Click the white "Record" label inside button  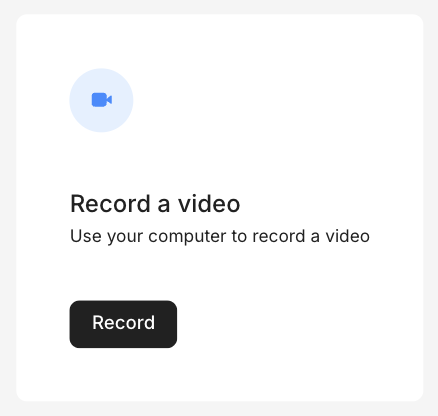pos(124,323)
